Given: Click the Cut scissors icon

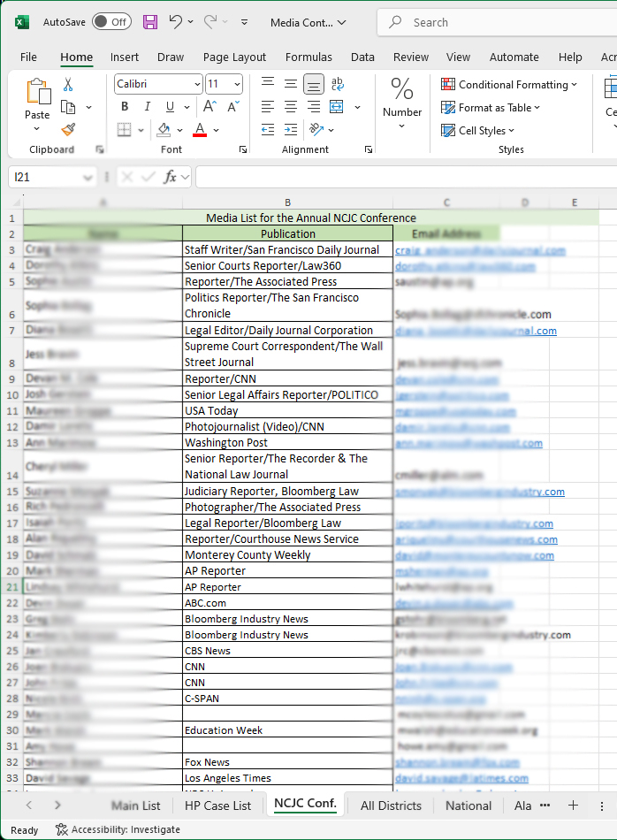Looking at the screenshot, I should click(x=68, y=85).
